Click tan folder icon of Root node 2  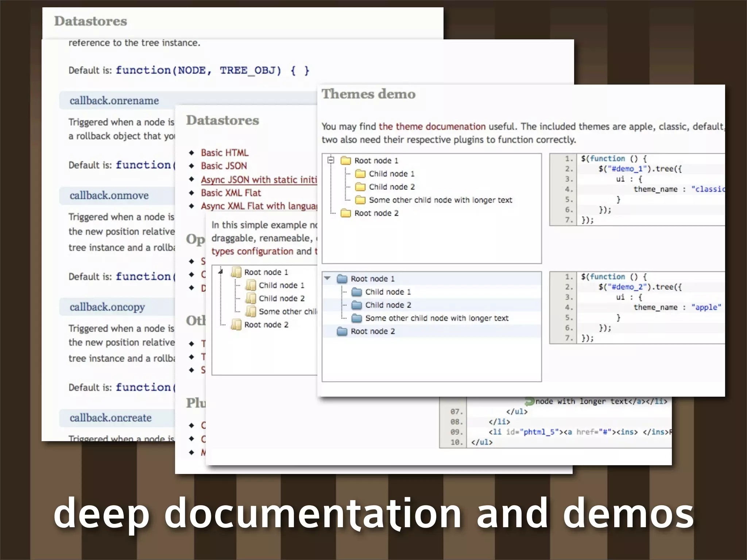point(236,324)
